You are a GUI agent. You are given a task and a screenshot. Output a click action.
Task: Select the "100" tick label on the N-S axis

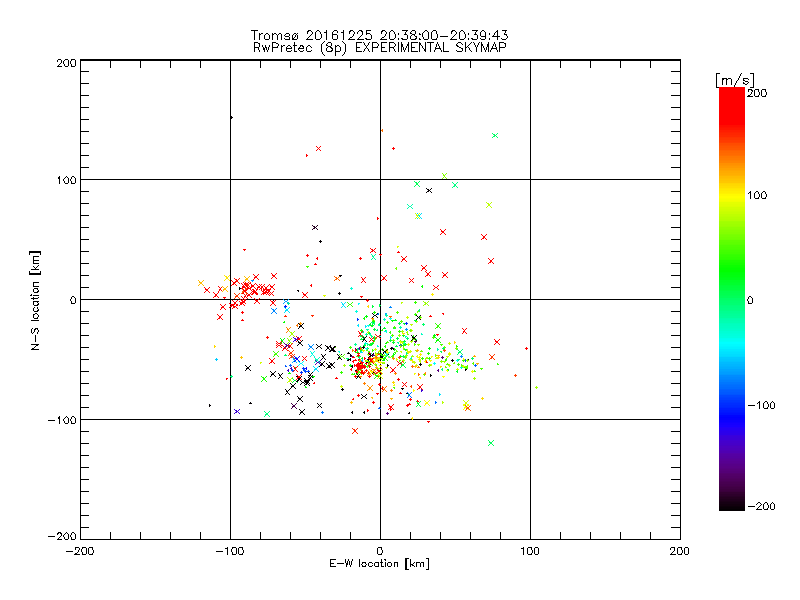(67, 180)
